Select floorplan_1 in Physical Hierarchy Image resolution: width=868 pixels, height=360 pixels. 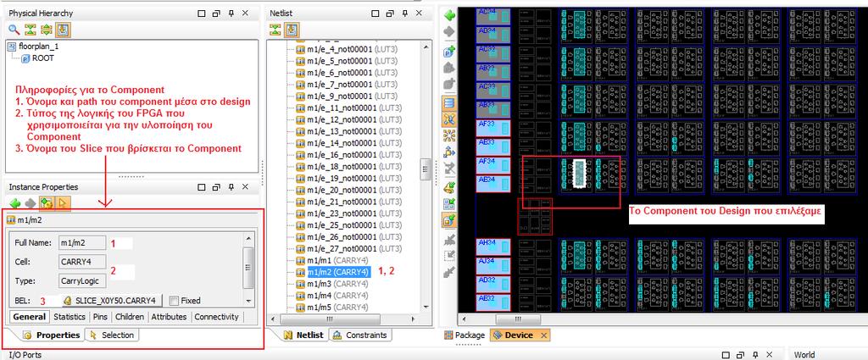point(38,47)
